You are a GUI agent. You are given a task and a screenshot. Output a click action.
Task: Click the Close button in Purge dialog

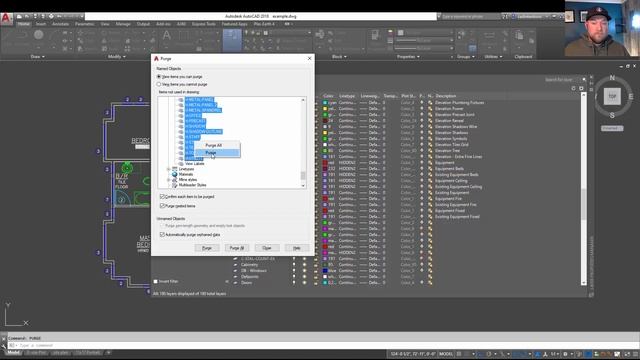pyautogui.click(x=267, y=248)
